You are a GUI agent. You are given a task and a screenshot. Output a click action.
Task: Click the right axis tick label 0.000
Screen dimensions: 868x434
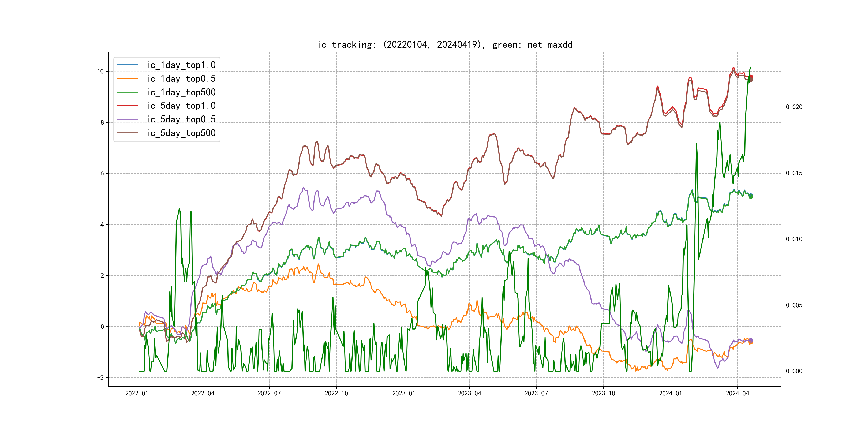[x=794, y=371]
